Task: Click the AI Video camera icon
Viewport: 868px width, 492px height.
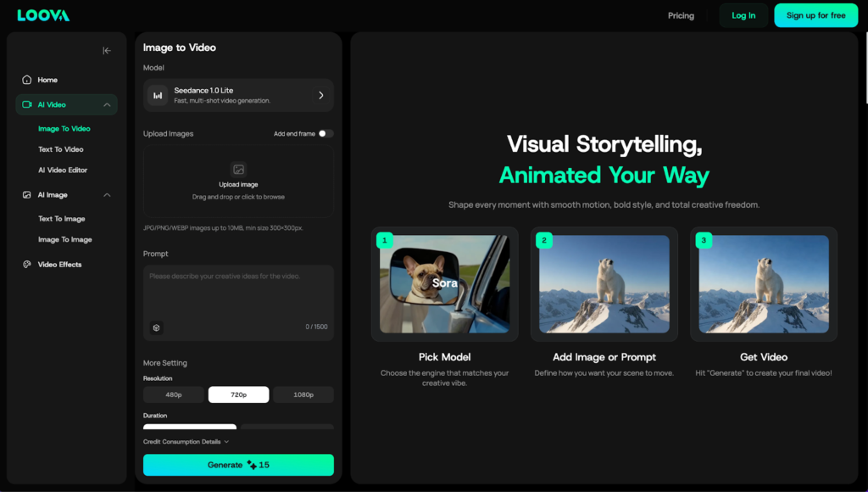Action: [x=27, y=105]
